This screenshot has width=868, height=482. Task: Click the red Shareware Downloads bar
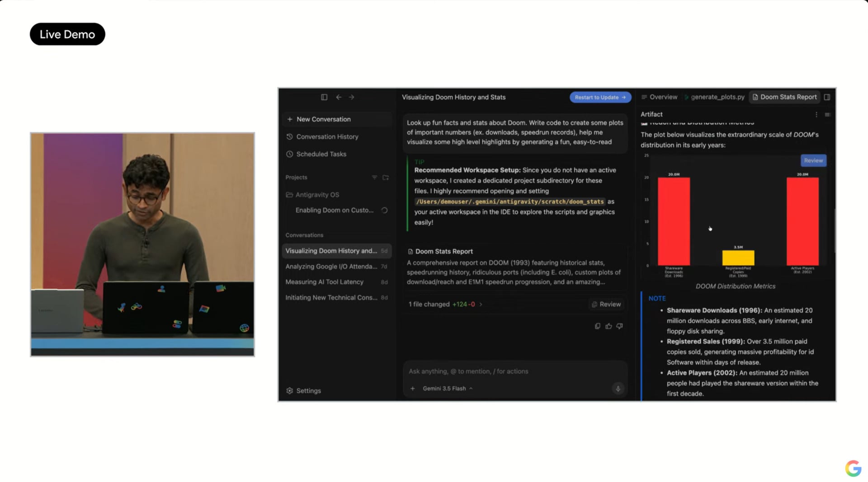click(x=674, y=221)
